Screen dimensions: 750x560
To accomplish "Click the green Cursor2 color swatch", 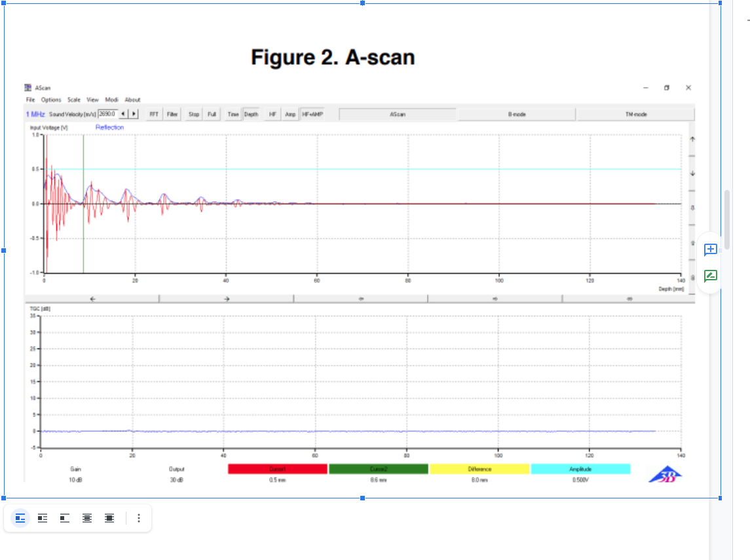I will tap(379, 468).
